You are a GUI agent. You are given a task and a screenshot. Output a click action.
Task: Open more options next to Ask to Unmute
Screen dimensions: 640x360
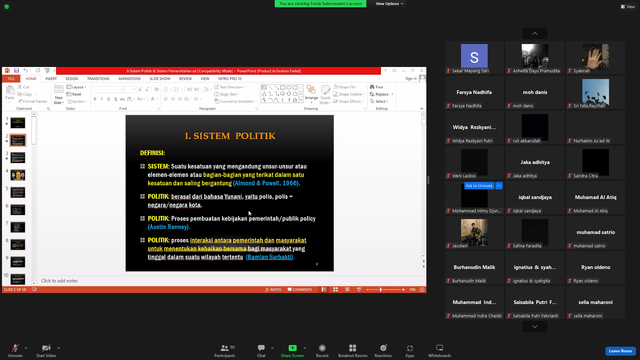[x=499, y=186]
